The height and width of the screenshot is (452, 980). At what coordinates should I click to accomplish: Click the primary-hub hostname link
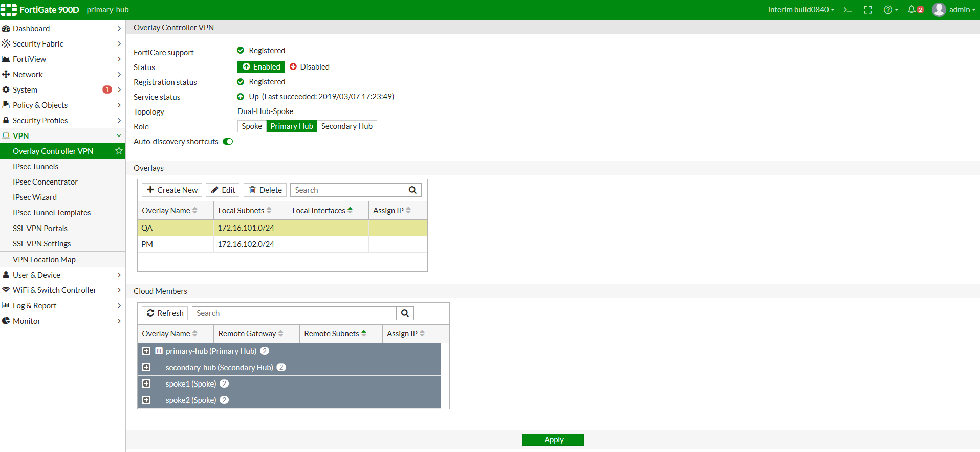(x=107, y=10)
